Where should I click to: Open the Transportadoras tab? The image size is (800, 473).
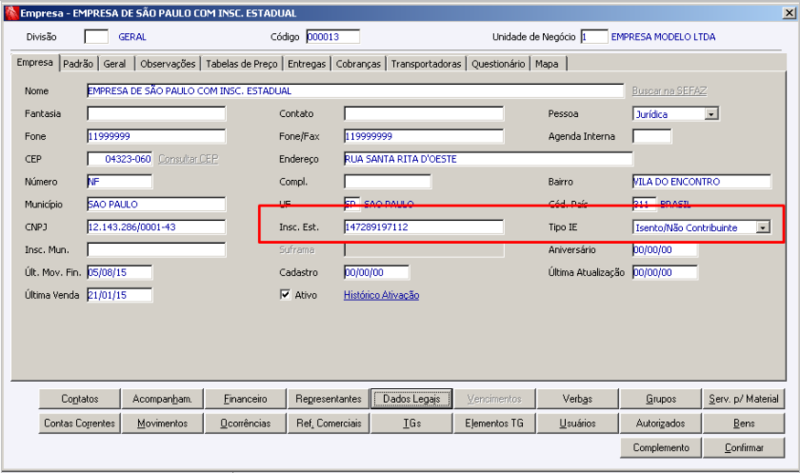click(x=426, y=64)
